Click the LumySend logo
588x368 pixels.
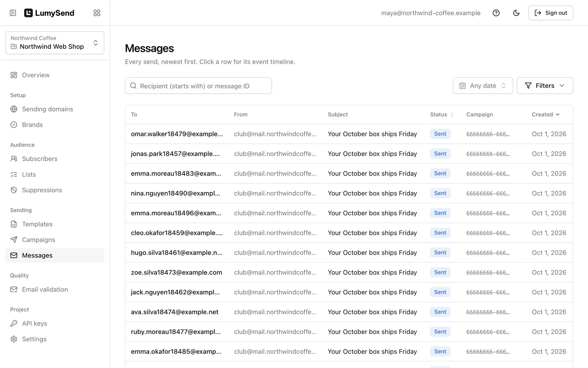49,13
